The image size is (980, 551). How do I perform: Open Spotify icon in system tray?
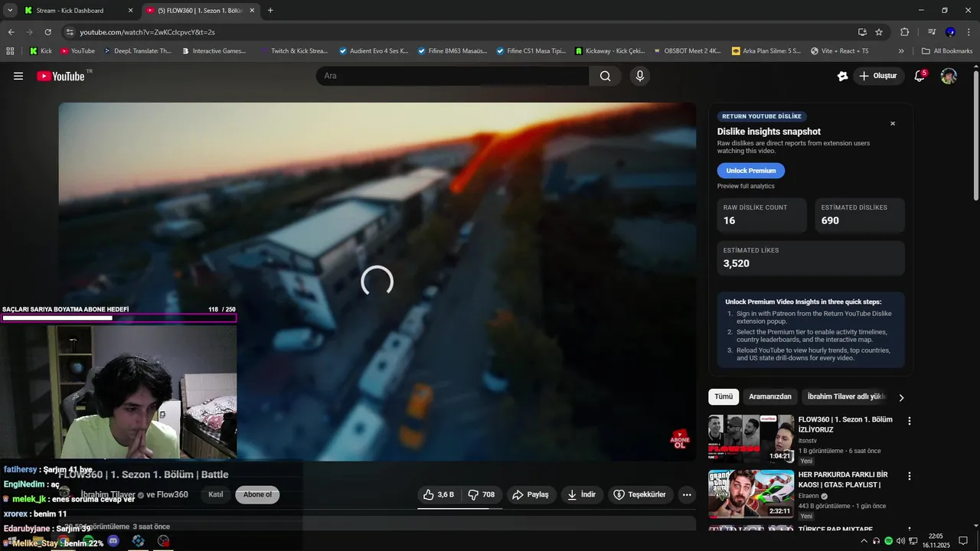(888, 541)
